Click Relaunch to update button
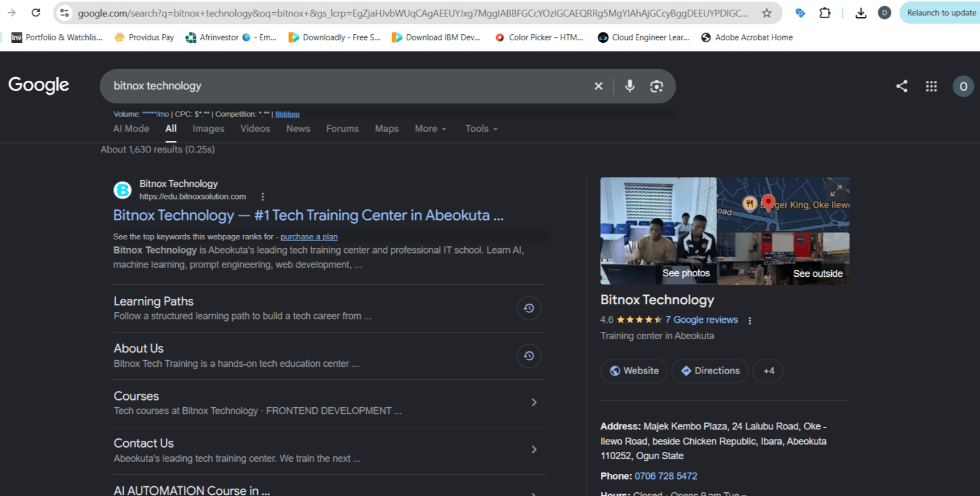The height and width of the screenshot is (496, 980). pos(941,13)
